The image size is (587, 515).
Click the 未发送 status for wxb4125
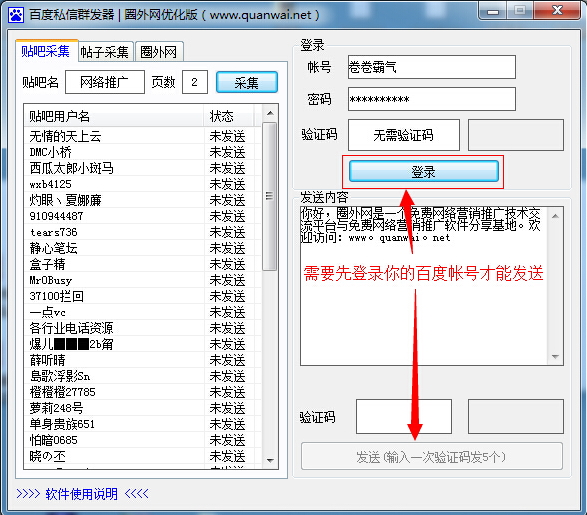(227, 184)
